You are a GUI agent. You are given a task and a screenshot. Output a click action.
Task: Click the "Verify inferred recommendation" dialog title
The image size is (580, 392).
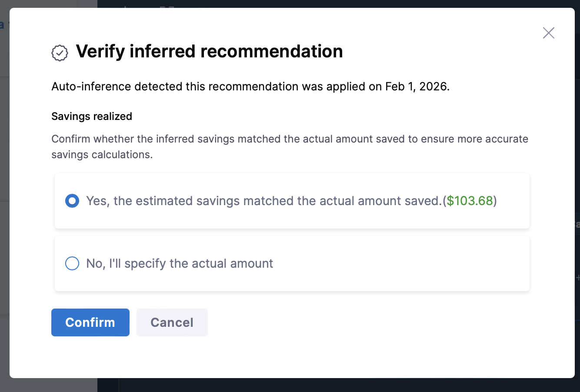tap(209, 51)
